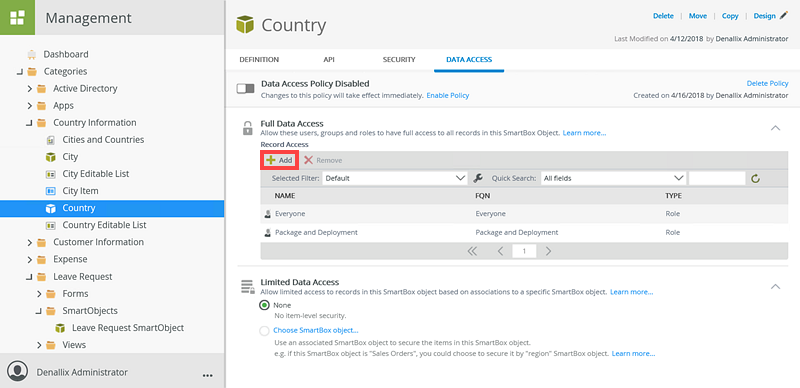This screenshot has width=800, height=388.
Task: Expand the Apps folder node
Action: tap(30, 106)
